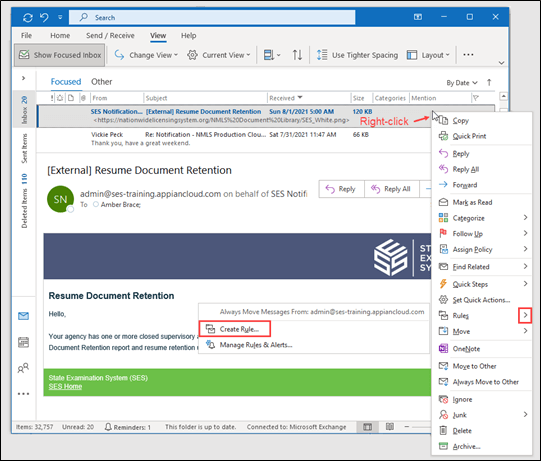Click the ribbon more options ellipsis
Image resolution: width=541 pixels, height=461 pixels.
(468, 55)
